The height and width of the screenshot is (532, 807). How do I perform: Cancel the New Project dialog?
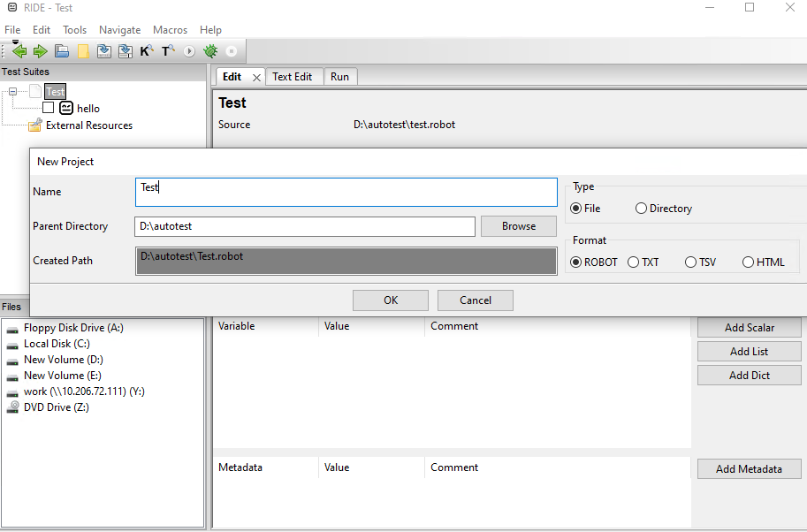475,300
